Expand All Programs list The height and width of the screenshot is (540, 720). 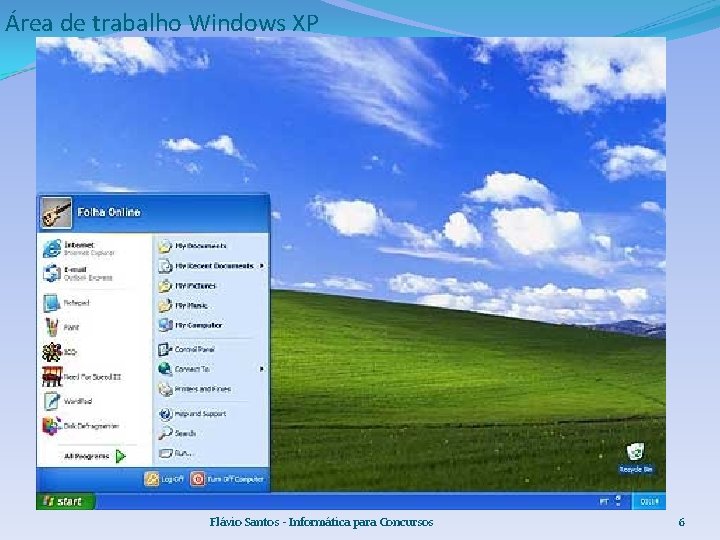95,456
